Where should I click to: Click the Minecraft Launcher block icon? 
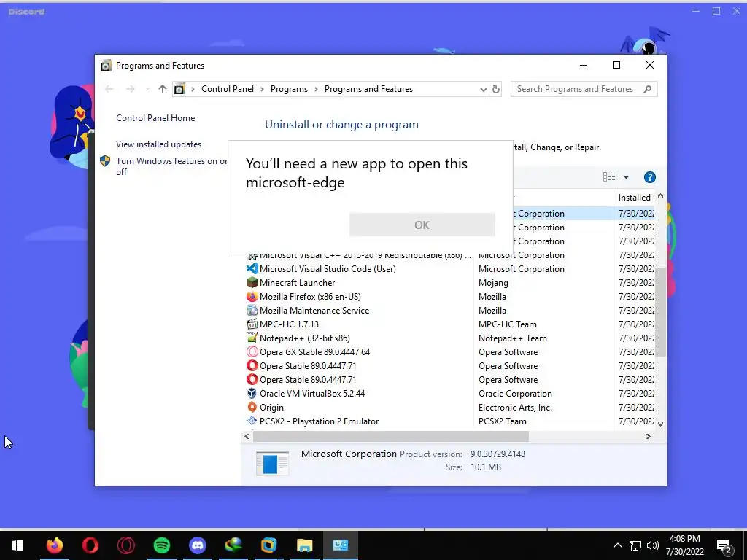click(x=252, y=282)
